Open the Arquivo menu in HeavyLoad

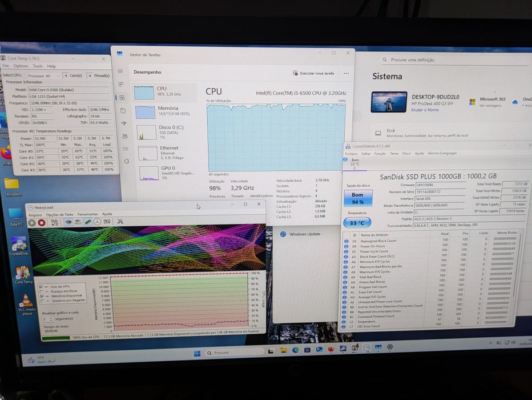pyautogui.click(x=35, y=215)
